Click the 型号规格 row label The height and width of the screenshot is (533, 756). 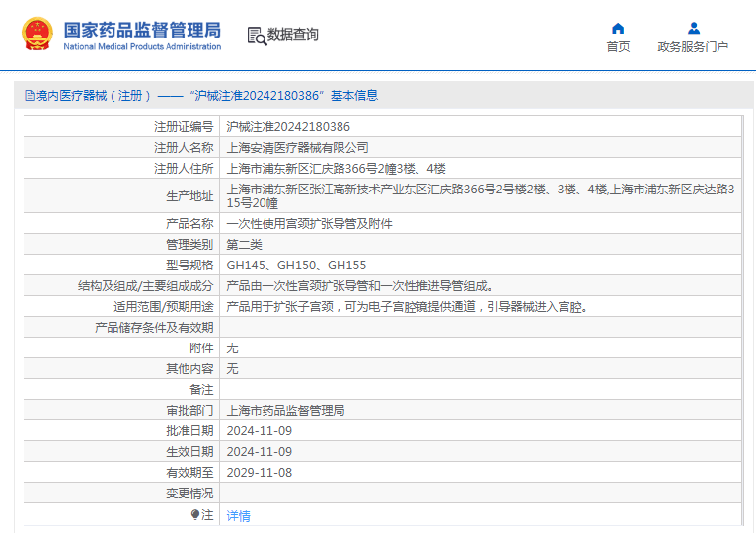[x=189, y=266]
